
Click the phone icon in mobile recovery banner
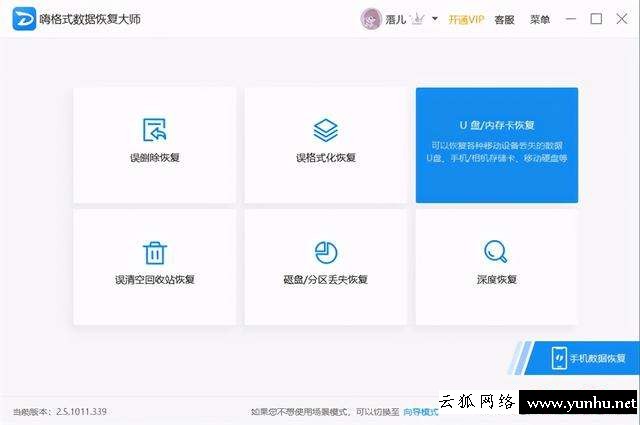pyautogui.click(x=559, y=358)
